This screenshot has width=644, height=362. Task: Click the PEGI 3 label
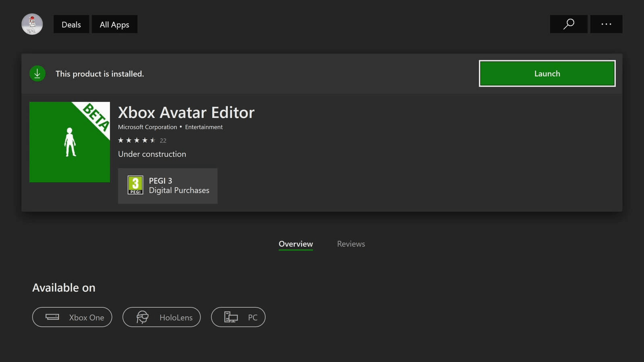(160, 181)
